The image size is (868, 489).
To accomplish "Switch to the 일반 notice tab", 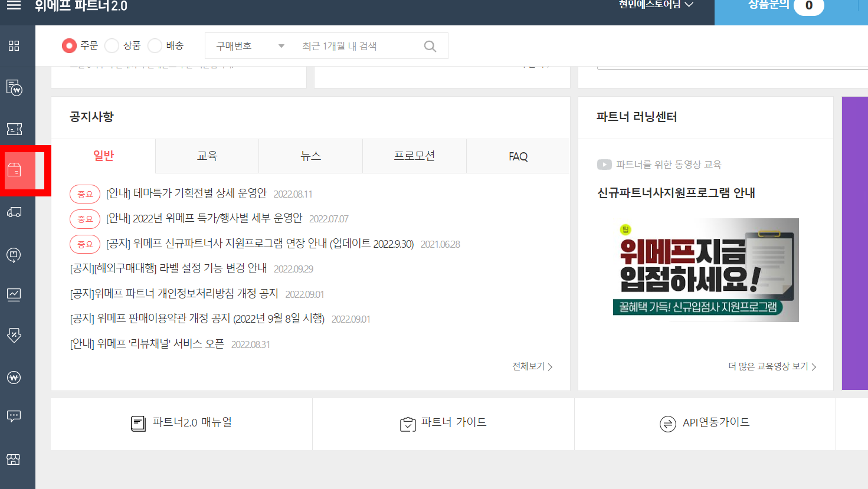I will (x=103, y=156).
